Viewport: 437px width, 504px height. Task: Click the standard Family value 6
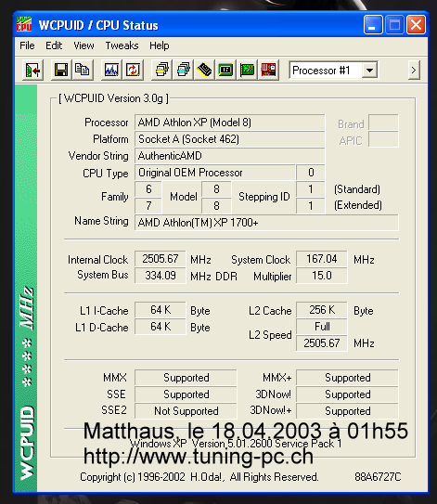[x=148, y=189]
